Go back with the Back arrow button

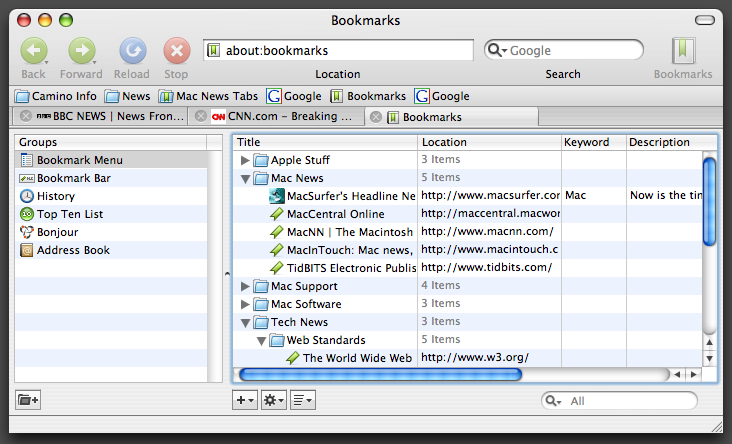34,50
